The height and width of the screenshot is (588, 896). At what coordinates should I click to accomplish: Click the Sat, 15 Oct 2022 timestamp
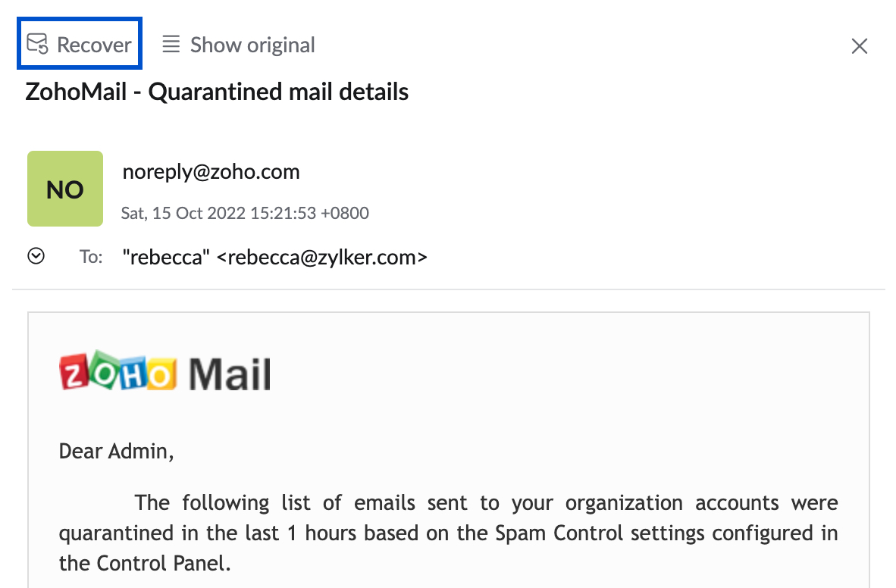(x=245, y=213)
